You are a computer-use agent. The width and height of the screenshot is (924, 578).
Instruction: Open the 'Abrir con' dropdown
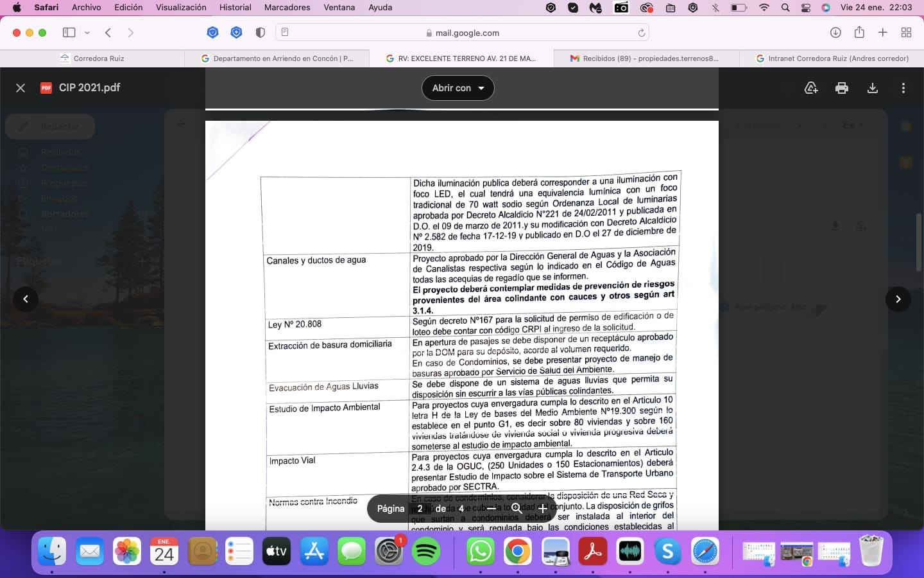tap(458, 88)
